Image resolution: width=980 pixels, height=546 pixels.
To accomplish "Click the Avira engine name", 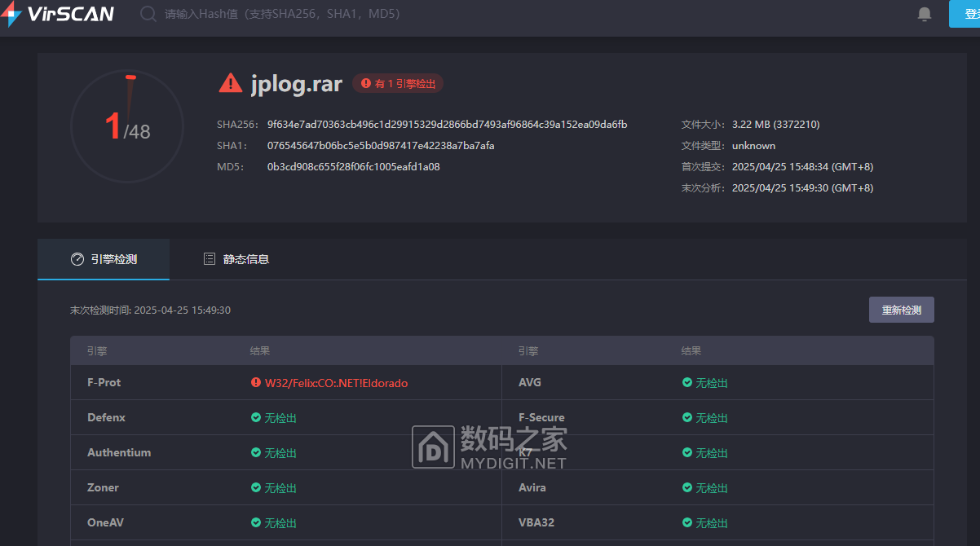I will coord(532,487).
